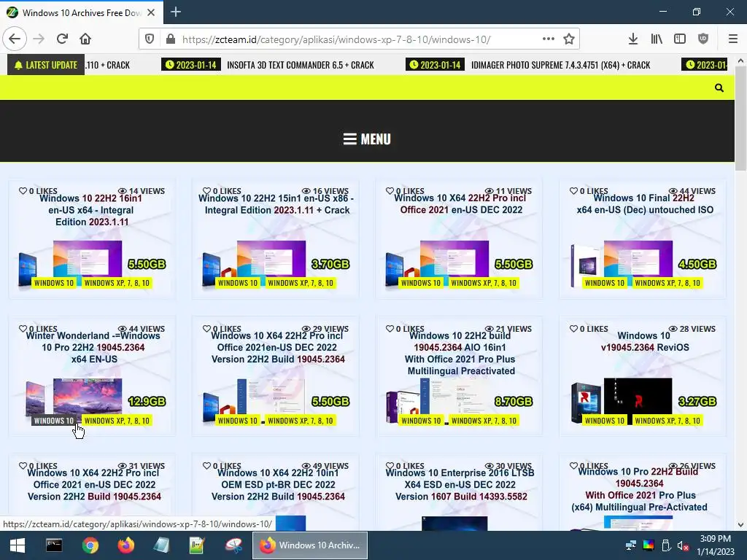The width and height of the screenshot is (747, 560).
Task: Click the LATEST UPDATE label
Action: click(x=46, y=65)
